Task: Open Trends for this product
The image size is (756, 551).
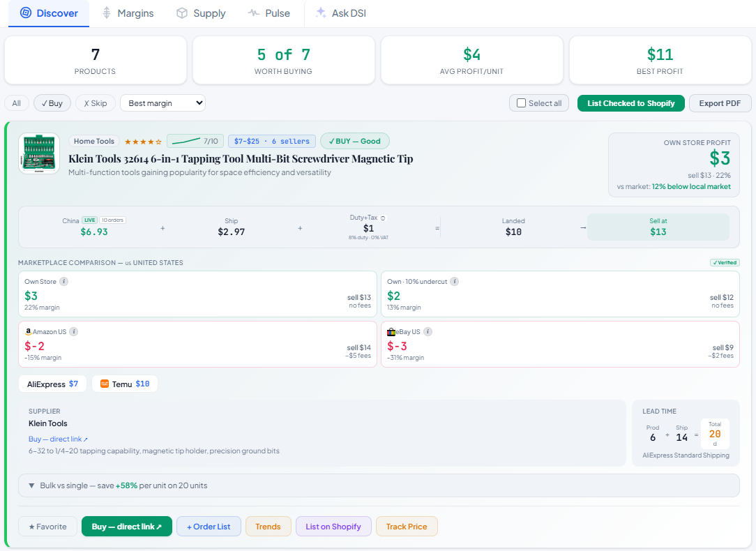Action: click(268, 527)
